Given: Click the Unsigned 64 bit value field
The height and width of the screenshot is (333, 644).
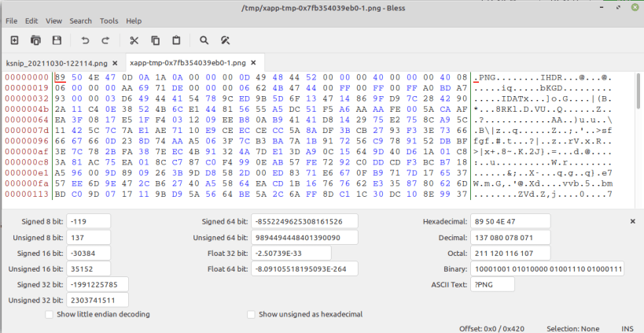Looking at the screenshot, I should [x=304, y=238].
